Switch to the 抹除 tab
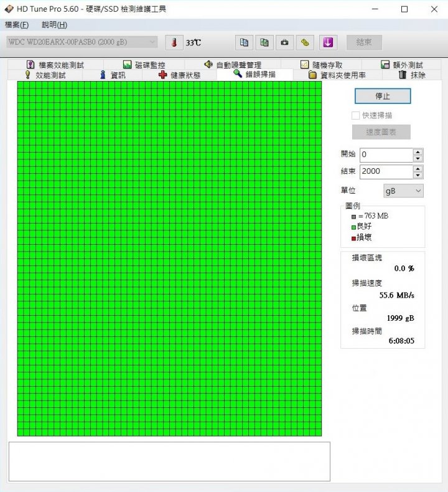This screenshot has height=492, width=448. 412,75
